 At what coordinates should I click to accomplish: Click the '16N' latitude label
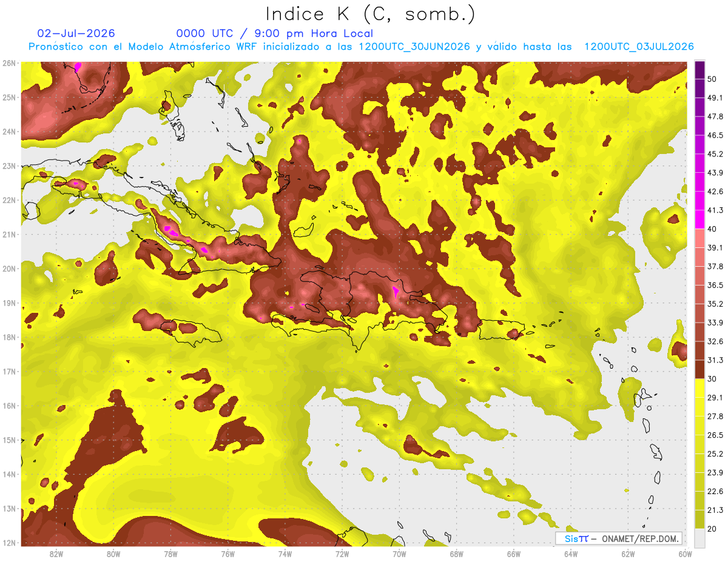point(10,406)
